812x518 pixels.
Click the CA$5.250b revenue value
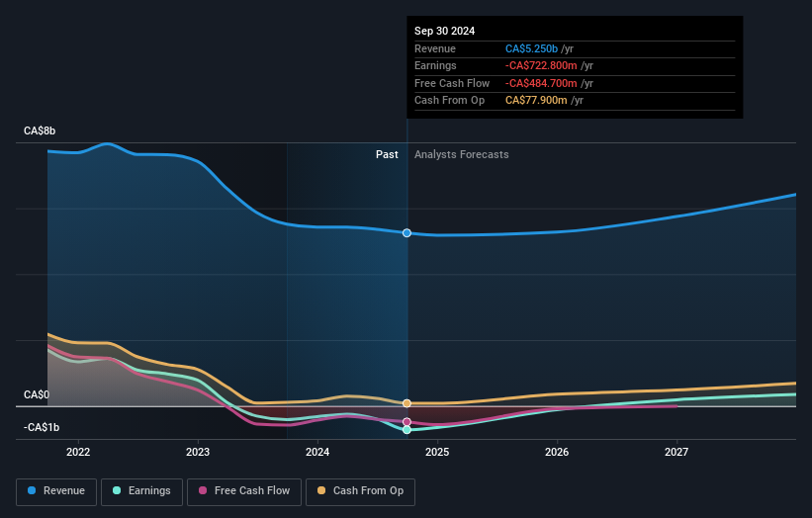point(531,48)
